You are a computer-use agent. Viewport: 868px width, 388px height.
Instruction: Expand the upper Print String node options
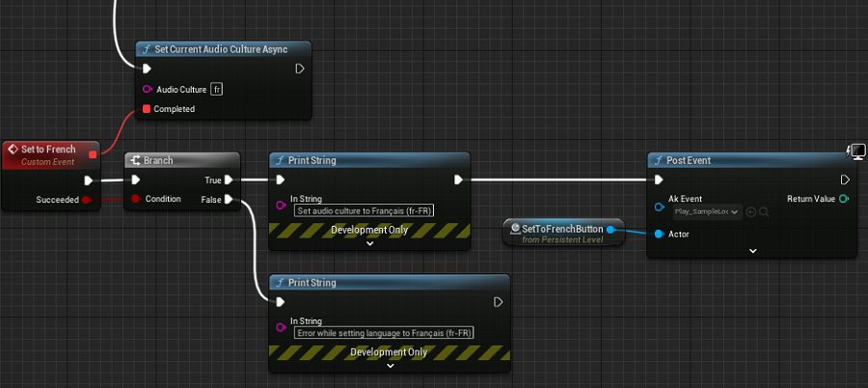click(370, 243)
